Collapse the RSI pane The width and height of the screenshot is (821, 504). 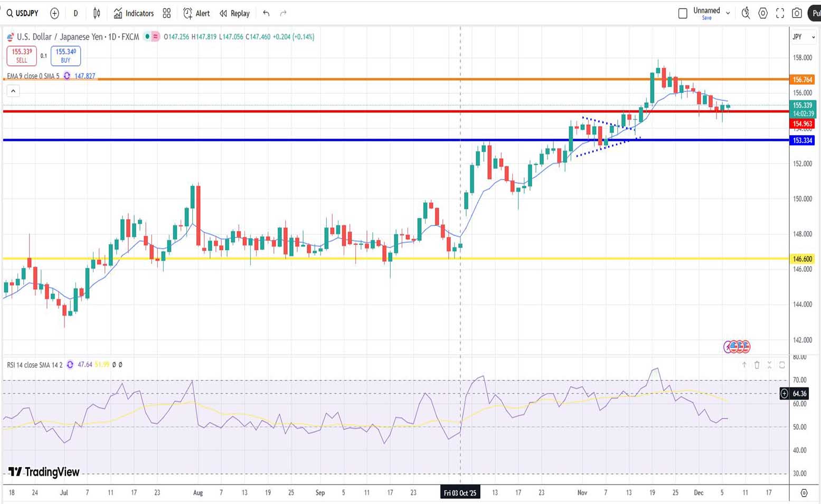click(x=769, y=365)
